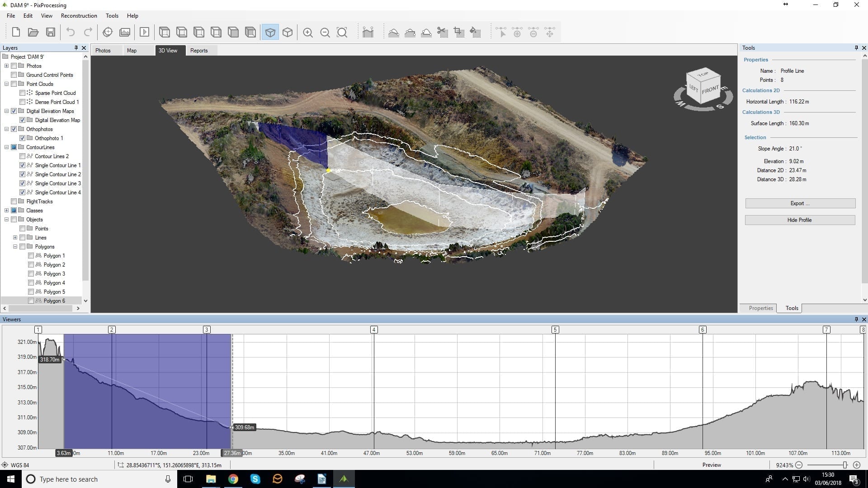Click the Save project disk icon

tap(51, 32)
